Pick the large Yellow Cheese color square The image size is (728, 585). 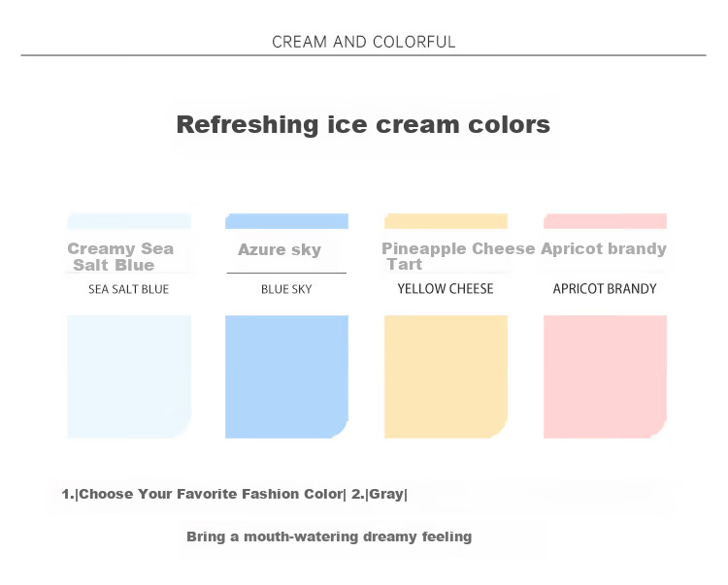[446, 376]
